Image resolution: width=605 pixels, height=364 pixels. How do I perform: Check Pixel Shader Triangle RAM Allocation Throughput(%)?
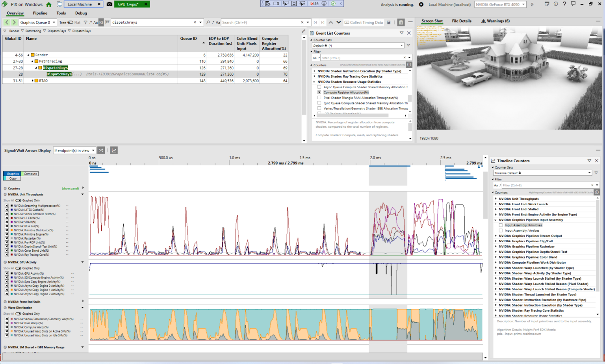pos(319,98)
